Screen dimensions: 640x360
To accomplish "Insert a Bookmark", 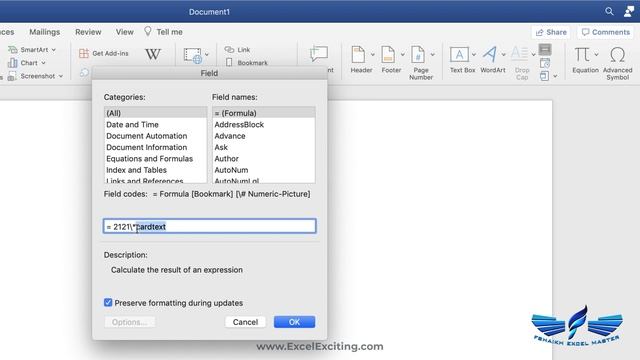I will 247,63.
